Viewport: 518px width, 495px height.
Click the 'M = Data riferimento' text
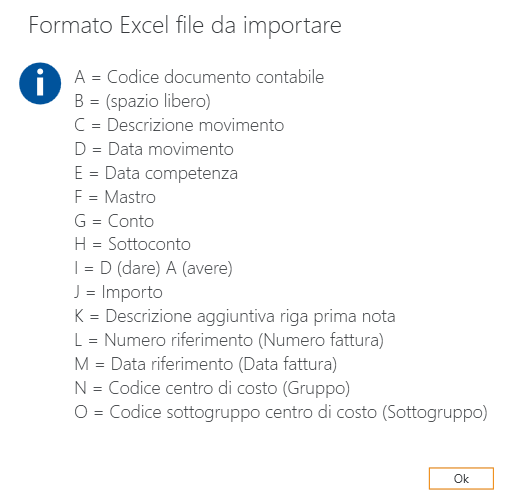point(154,364)
